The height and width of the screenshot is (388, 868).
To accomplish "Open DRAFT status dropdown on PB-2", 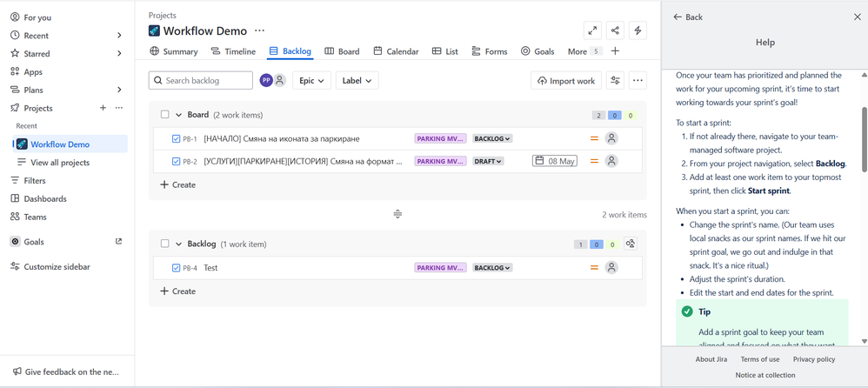I will [x=488, y=162].
